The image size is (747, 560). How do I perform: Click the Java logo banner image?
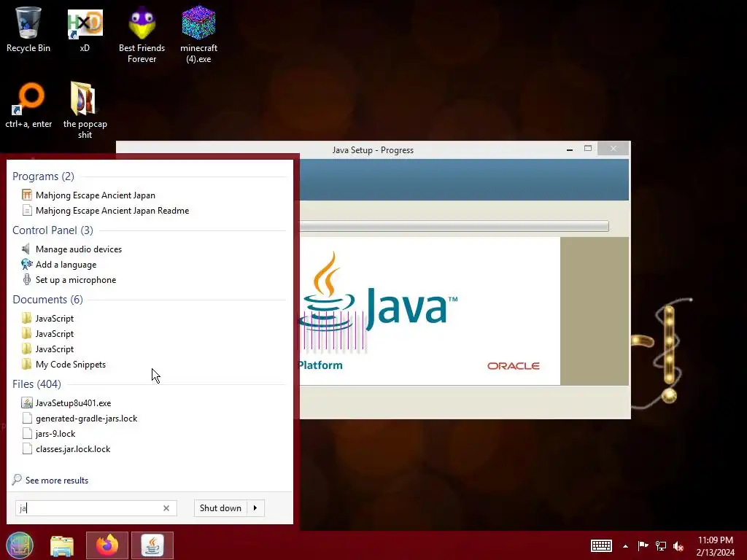coord(430,311)
